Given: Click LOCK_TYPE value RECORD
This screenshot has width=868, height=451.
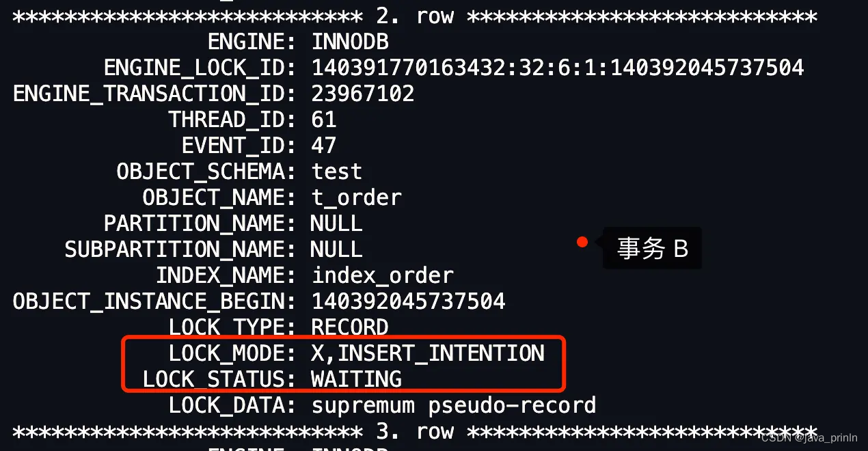Looking at the screenshot, I should (x=350, y=327).
